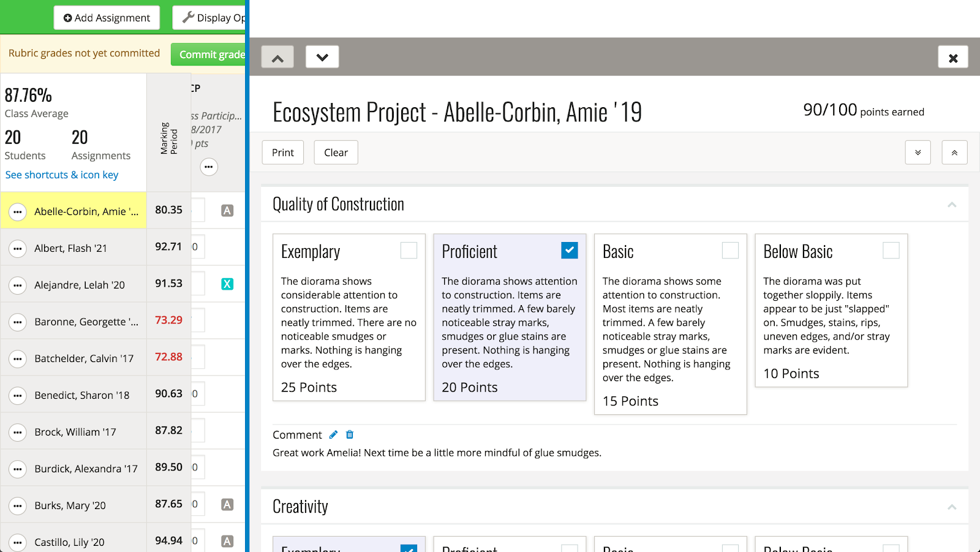Collapse the Quality of Construction section

(x=952, y=205)
